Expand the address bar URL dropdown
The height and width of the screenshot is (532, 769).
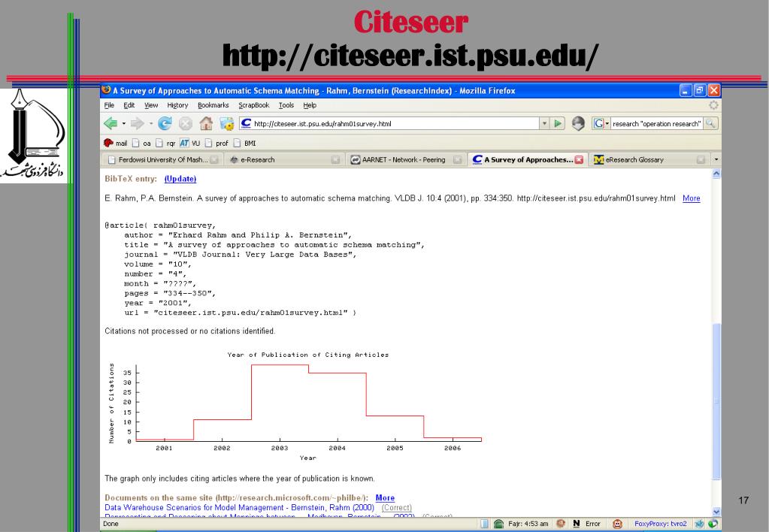point(544,123)
